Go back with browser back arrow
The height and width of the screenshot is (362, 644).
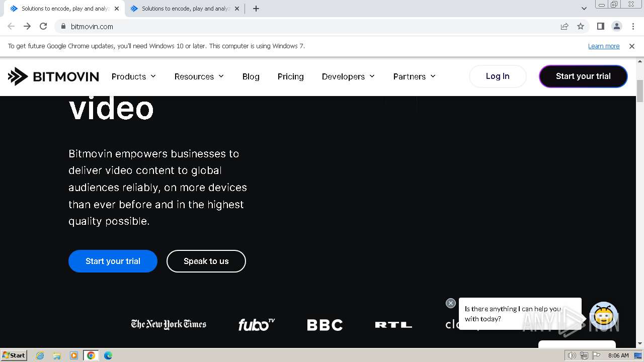pos(11,26)
